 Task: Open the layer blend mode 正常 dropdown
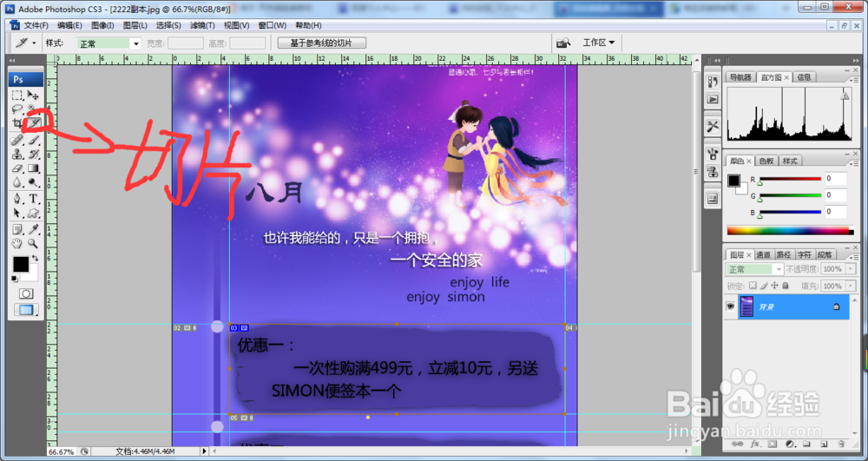754,269
